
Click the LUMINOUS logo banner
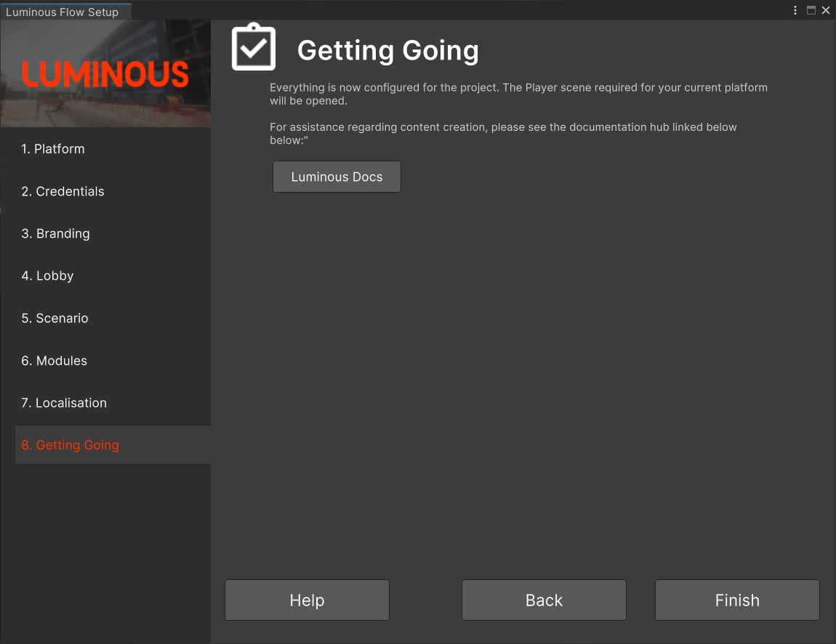pyautogui.click(x=105, y=73)
